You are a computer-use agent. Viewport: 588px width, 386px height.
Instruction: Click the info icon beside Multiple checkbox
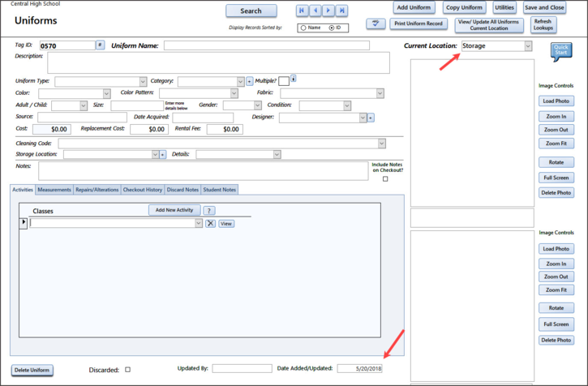293,79
